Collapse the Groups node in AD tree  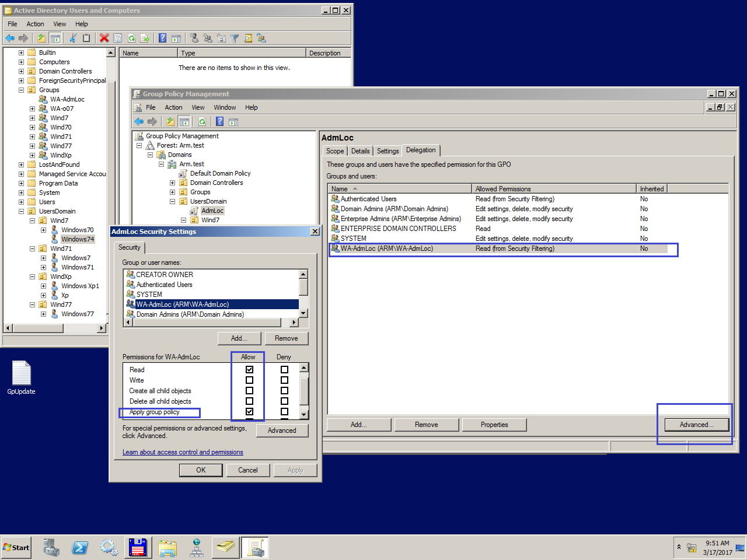point(21,90)
